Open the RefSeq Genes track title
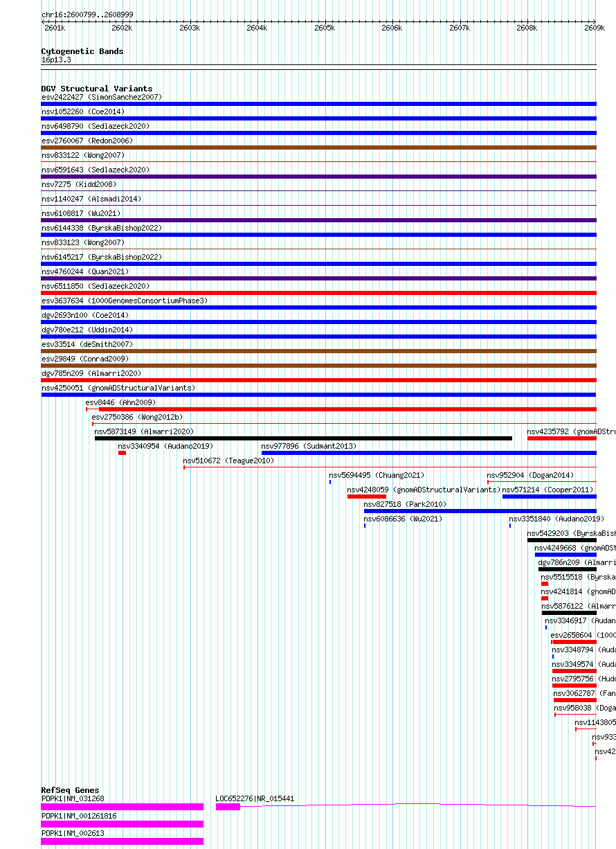This screenshot has height=849, width=616. point(70,790)
